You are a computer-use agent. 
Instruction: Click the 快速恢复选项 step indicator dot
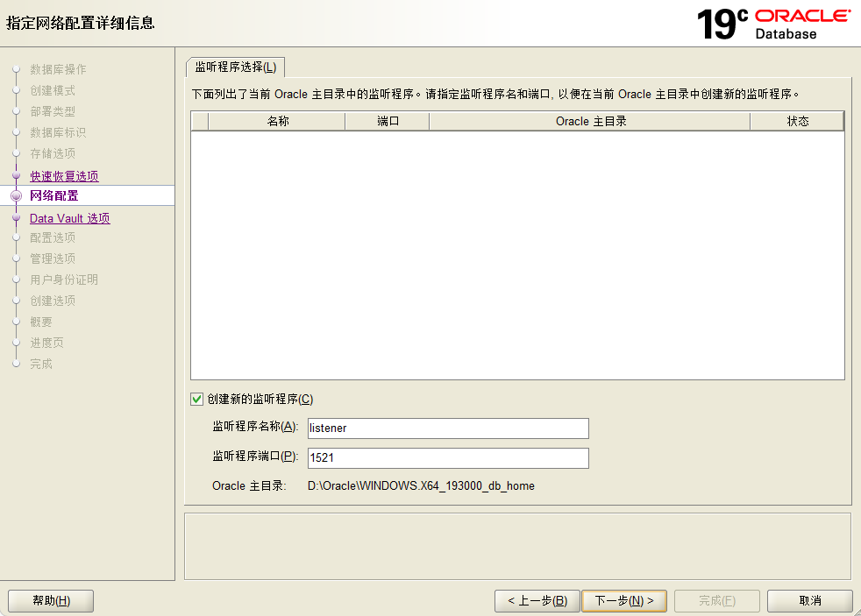click(16, 175)
